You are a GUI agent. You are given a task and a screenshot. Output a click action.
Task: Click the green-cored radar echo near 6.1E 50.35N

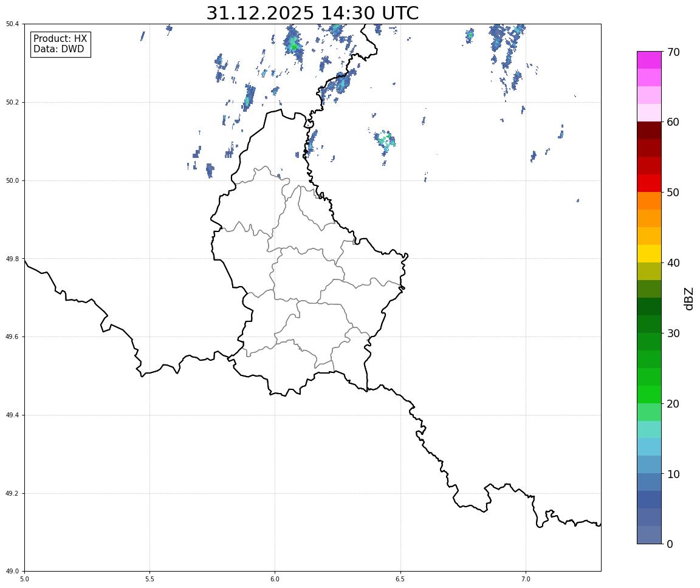tap(293, 44)
